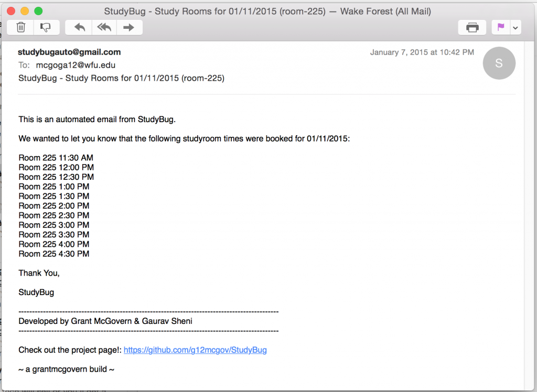Maximize window with the green button
This screenshot has width=537, height=392.
(38, 11)
